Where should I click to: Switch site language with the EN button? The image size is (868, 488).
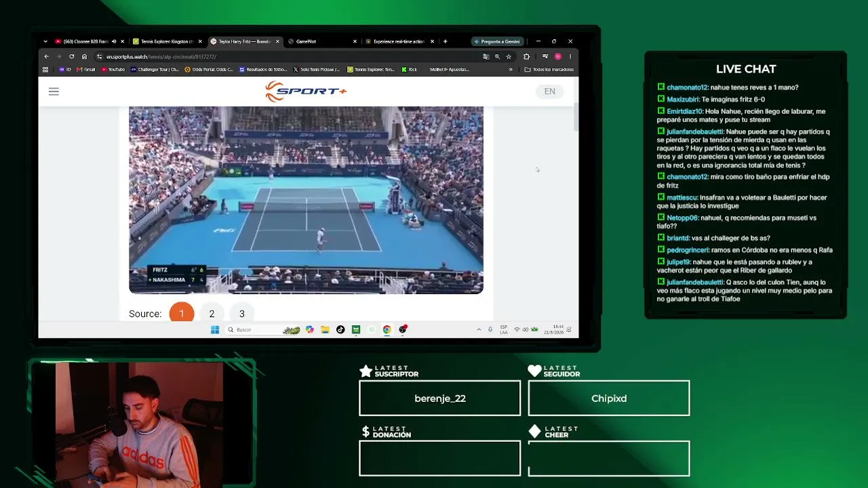tap(549, 91)
